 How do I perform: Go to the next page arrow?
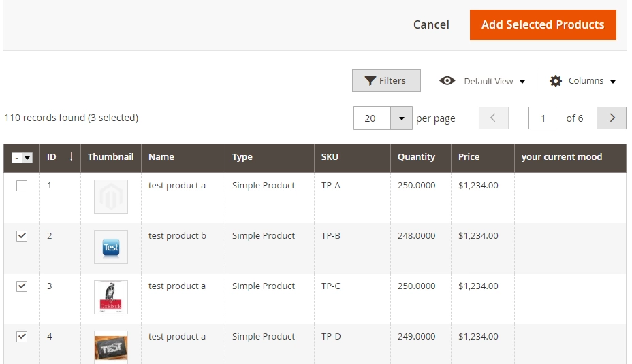pyautogui.click(x=612, y=118)
